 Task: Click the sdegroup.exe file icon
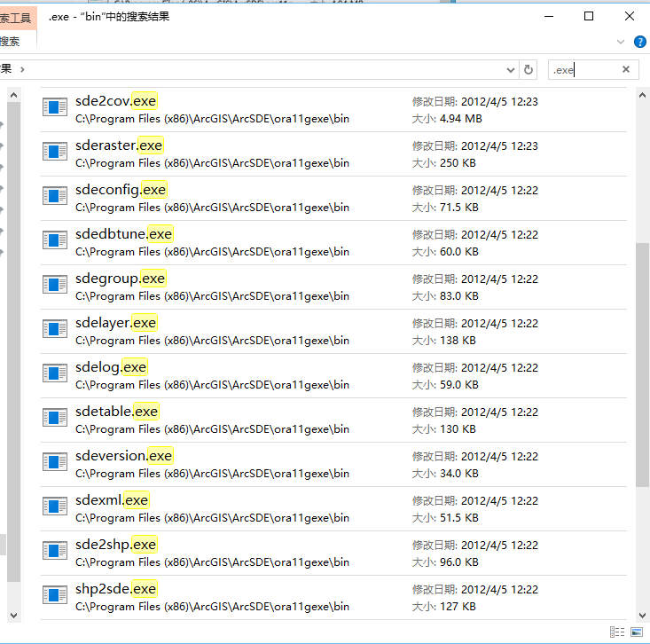[55, 285]
